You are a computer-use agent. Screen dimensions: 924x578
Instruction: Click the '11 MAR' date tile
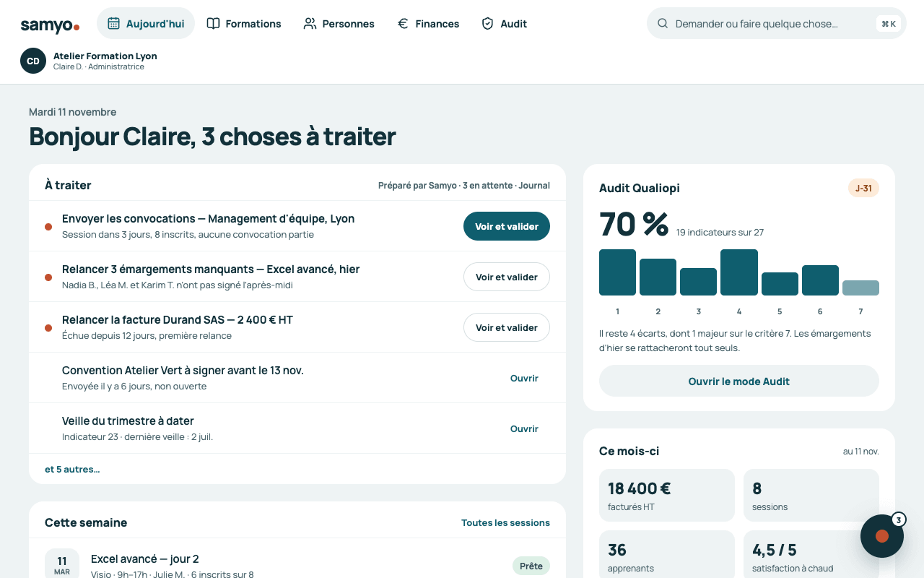click(x=62, y=565)
